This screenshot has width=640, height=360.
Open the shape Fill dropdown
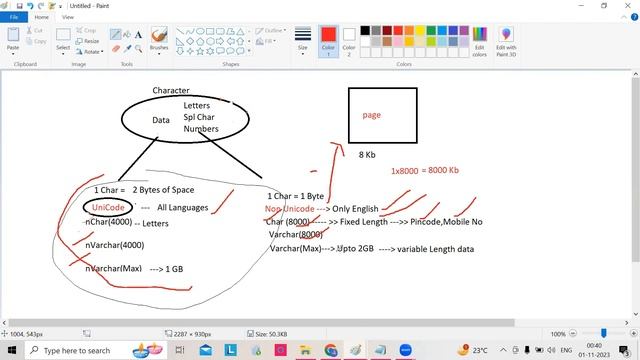click(266, 41)
